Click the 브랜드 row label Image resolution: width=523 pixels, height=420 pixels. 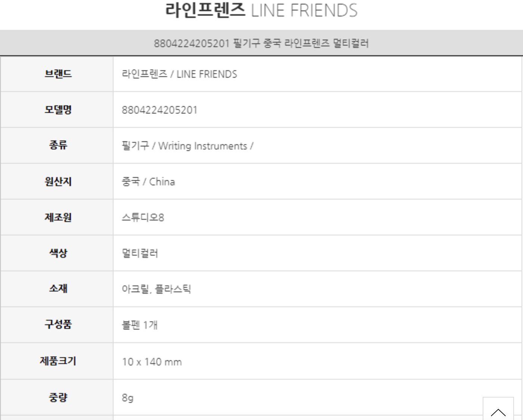[58, 74]
